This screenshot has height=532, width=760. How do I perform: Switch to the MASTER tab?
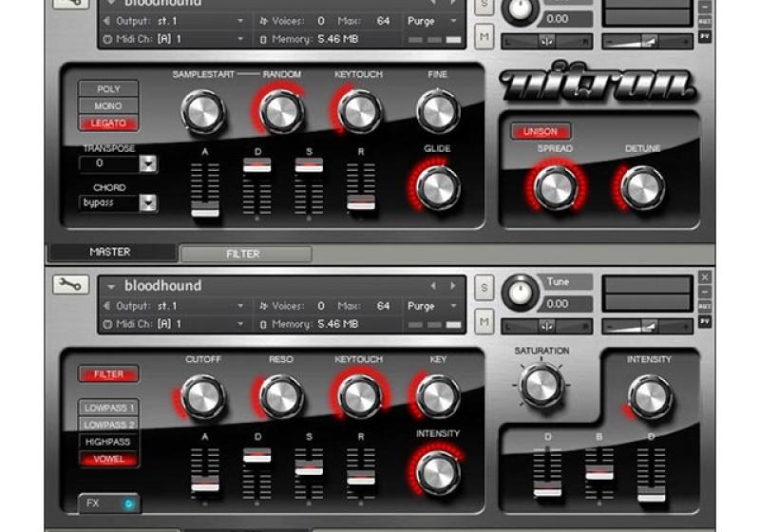coord(111,252)
